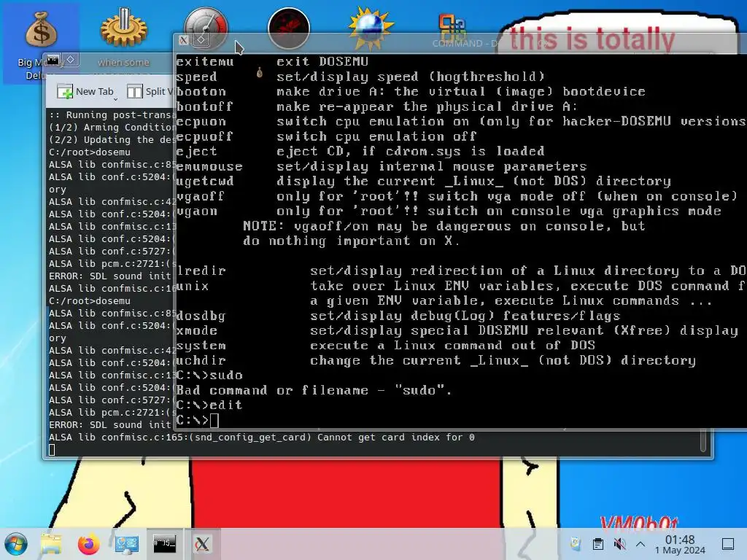Click the DOSEMU title text COMMAND
Viewport: 747px width, 560px height.
point(457,43)
